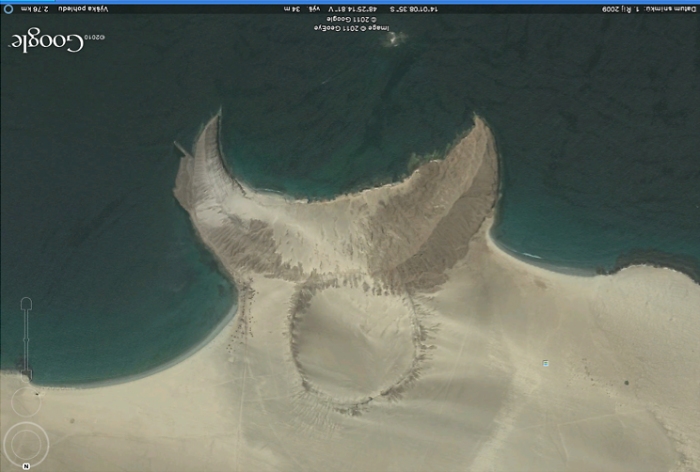Click the blue streaming indicator circle in the status bar
The height and width of the screenshot is (472, 700).
point(8,8)
